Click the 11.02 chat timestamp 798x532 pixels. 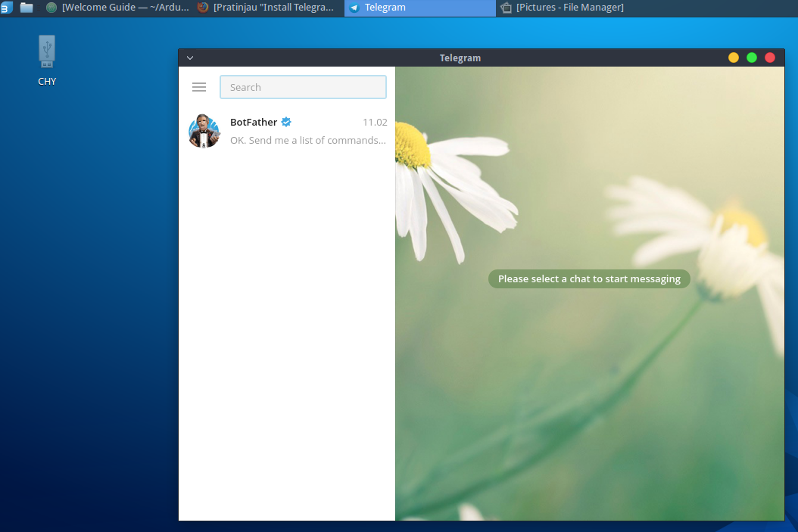point(375,122)
